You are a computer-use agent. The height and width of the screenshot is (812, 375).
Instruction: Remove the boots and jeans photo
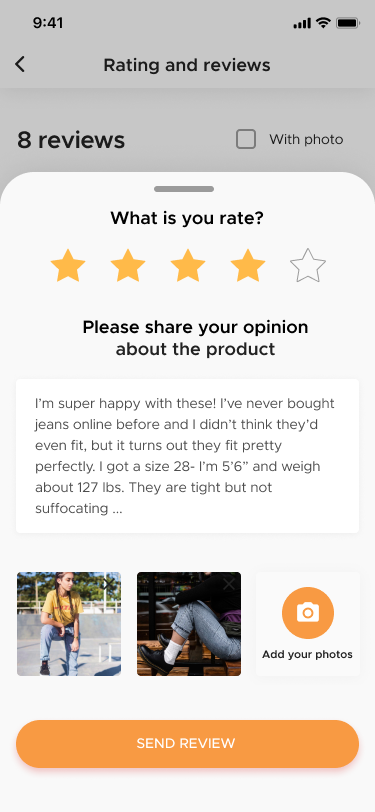tap(228, 584)
